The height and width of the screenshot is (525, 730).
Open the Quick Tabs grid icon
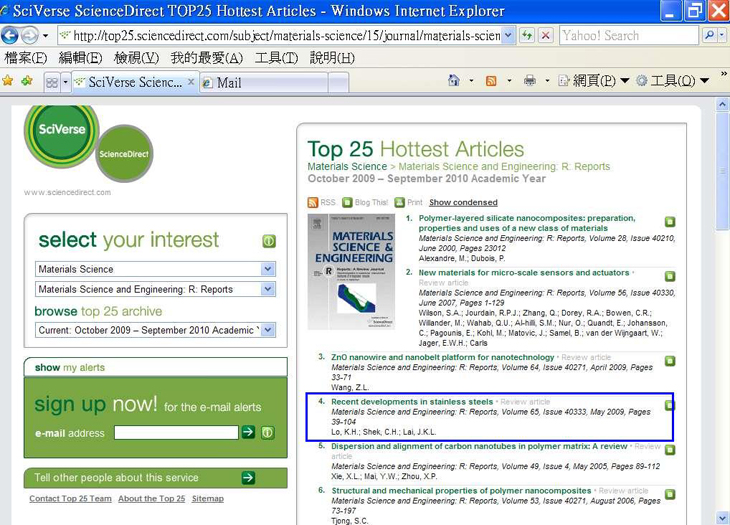tap(52, 82)
